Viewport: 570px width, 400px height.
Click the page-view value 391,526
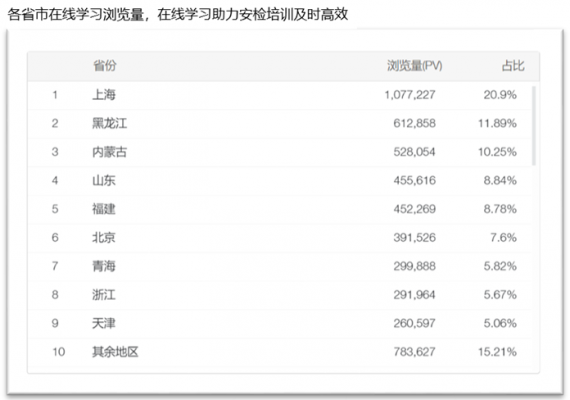(414, 237)
